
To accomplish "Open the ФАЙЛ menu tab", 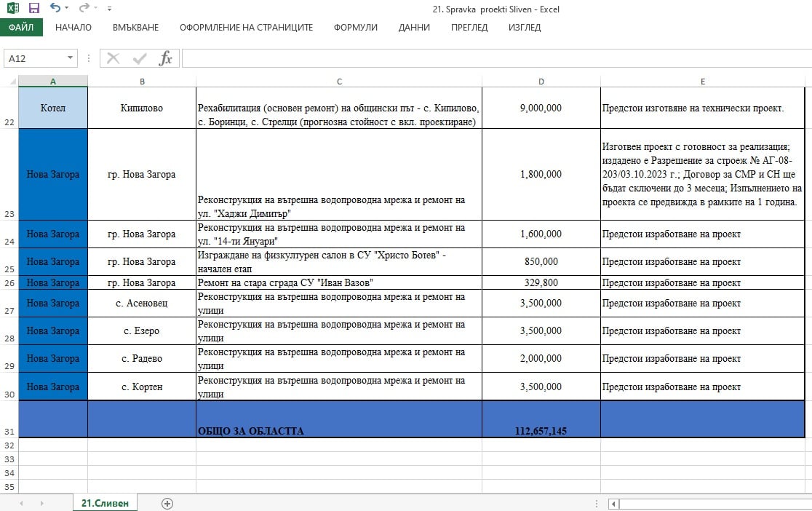I will [x=21, y=28].
